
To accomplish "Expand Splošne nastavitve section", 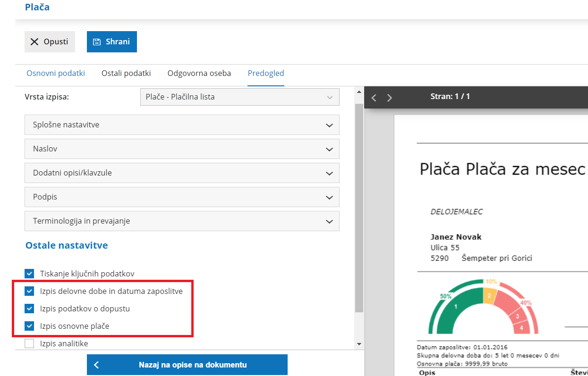I will click(x=182, y=125).
